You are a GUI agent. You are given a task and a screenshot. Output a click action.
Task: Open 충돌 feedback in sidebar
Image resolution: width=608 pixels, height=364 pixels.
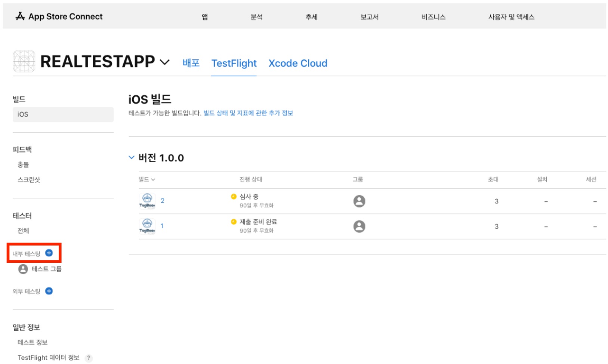pyautogui.click(x=23, y=164)
